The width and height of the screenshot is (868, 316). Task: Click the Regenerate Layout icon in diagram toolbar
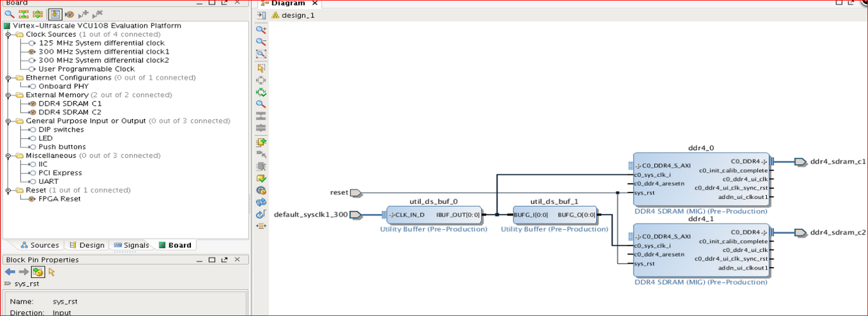[261, 202]
